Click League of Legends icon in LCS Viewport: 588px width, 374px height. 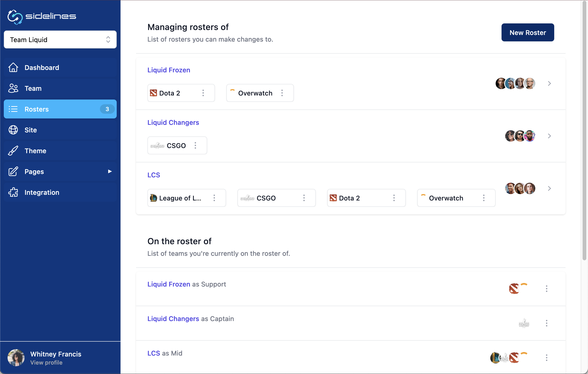coord(153,198)
